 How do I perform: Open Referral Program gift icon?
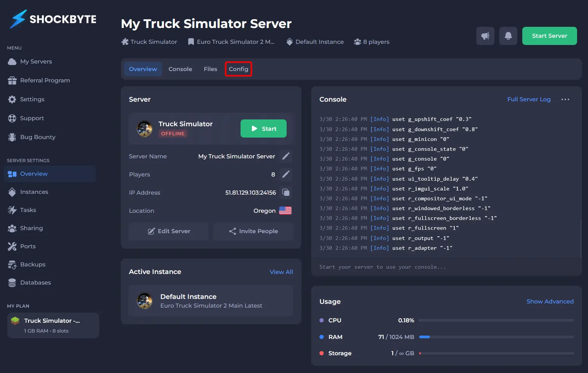click(x=12, y=80)
